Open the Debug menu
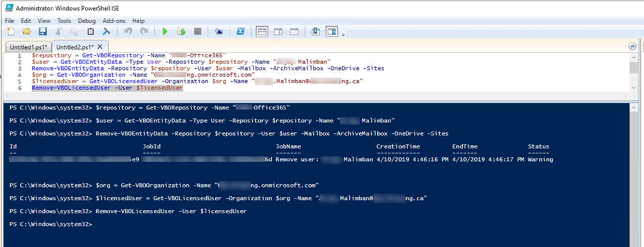Viewport: 644px width, 247px height. point(87,20)
